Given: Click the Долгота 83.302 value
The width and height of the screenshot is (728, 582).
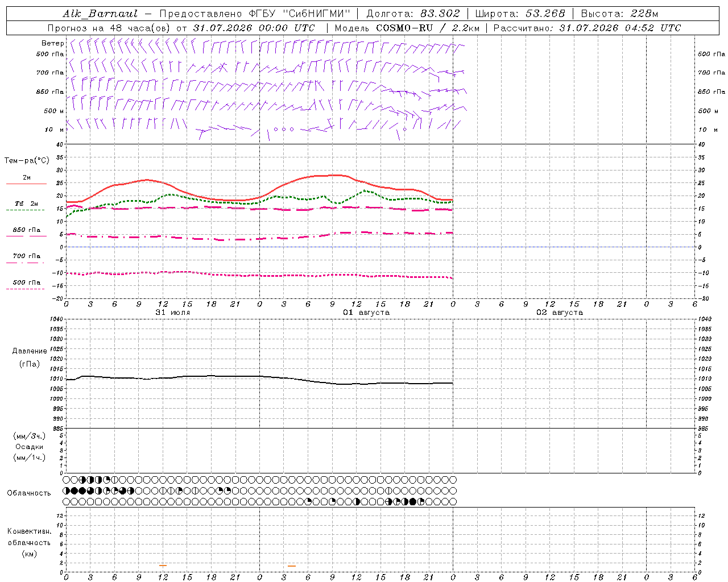Looking at the screenshot, I should [x=440, y=14].
